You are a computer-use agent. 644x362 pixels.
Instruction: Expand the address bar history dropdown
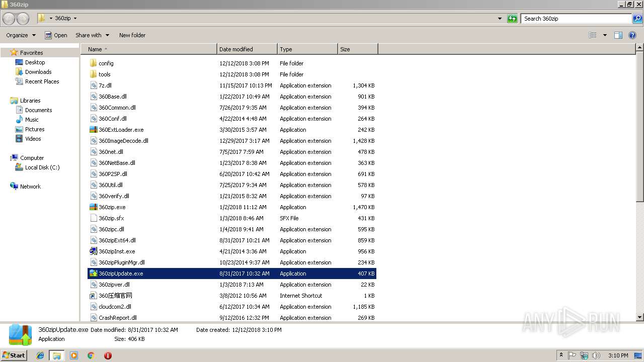pyautogui.click(x=500, y=19)
